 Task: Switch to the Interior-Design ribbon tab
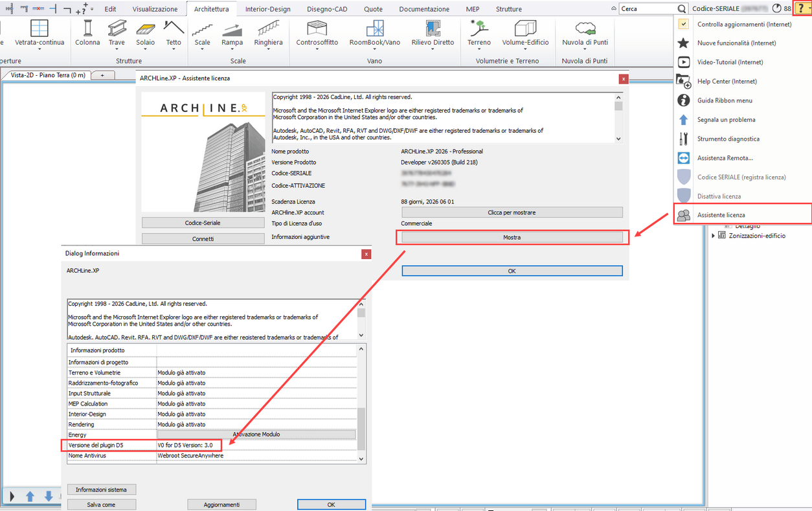[267, 9]
